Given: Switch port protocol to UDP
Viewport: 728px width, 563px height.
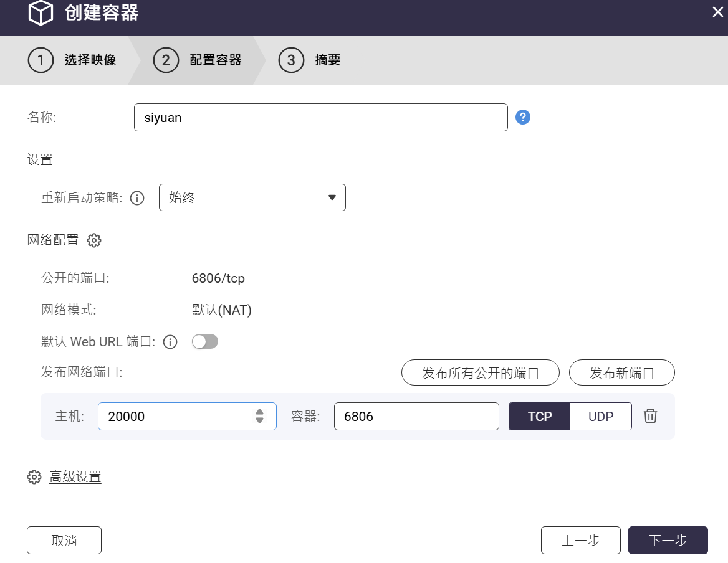Looking at the screenshot, I should (601, 416).
